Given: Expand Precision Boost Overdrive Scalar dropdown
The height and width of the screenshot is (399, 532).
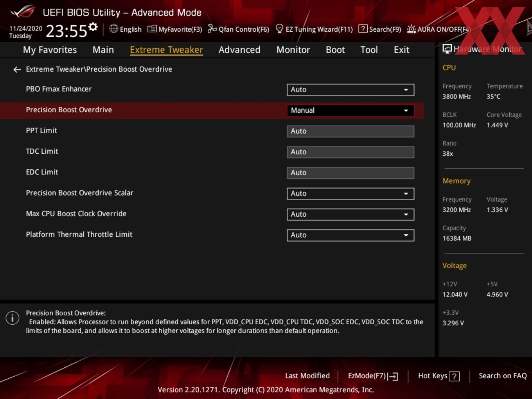Looking at the screenshot, I should [x=350, y=194].
